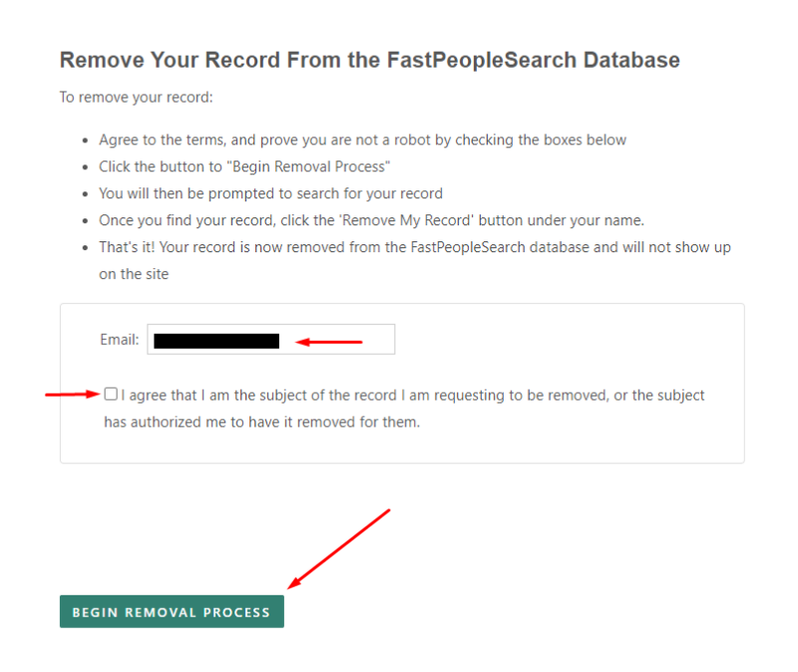Check the record removal agreement checkbox
Image resolution: width=798 pixels, height=672 pixels.
pyautogui.click(x=111, y=395)
